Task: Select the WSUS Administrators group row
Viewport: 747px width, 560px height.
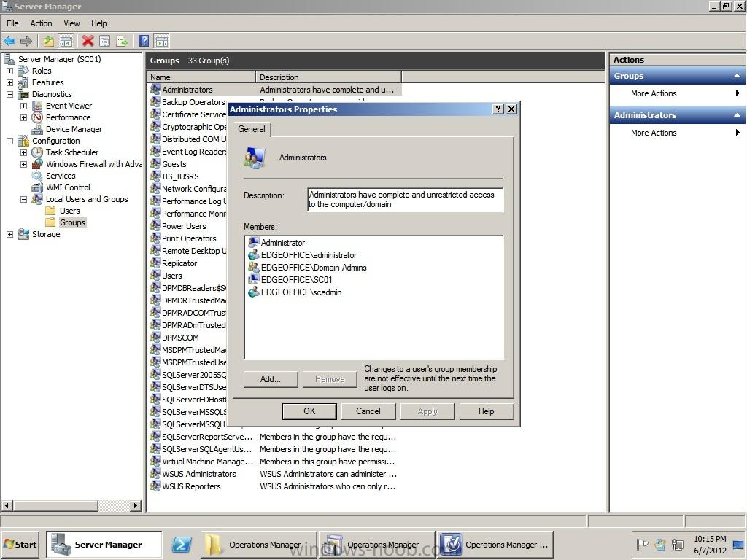Action: [274, 474]
